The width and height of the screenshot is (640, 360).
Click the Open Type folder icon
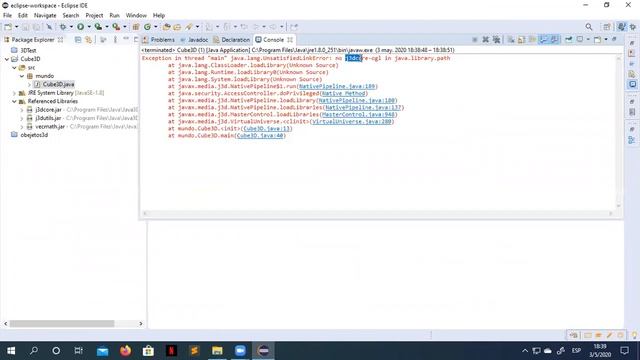[167, 27]
